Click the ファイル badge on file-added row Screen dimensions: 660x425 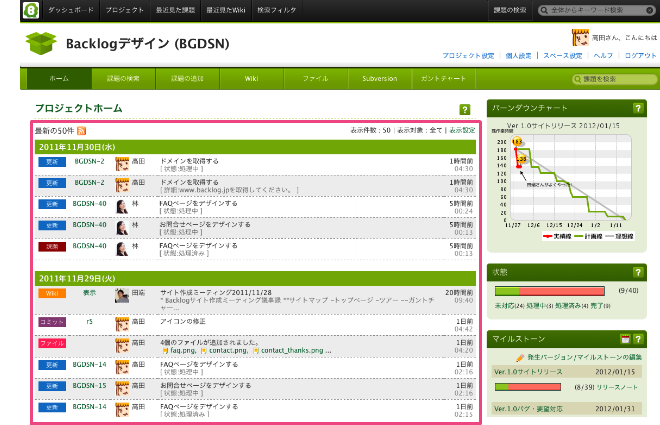(52, 343)
